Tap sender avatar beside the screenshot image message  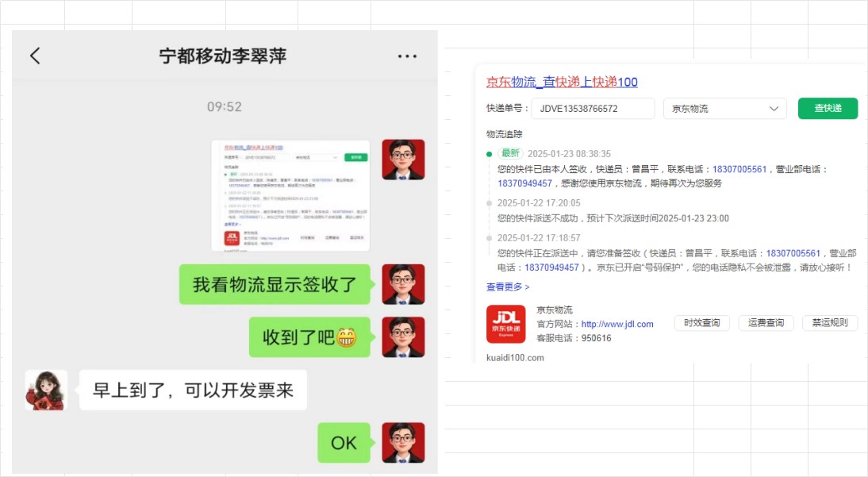pos(403,160)
